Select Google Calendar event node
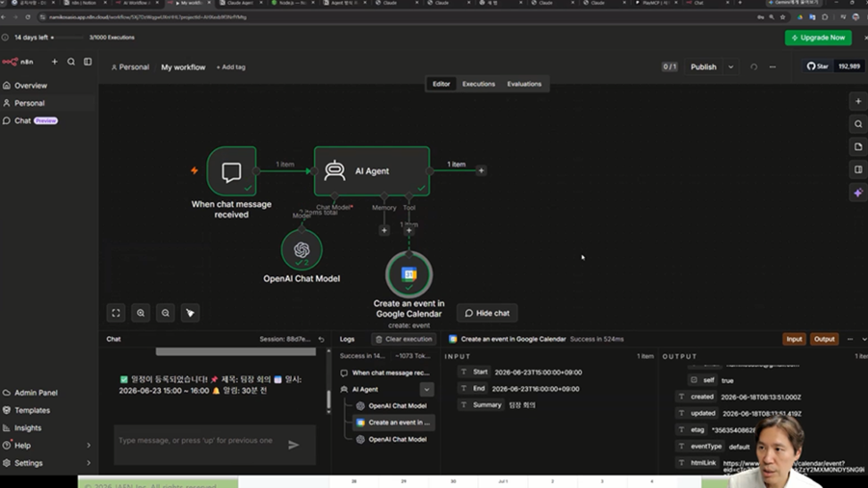This screenshot has width=868, height=488. point(409,274)
